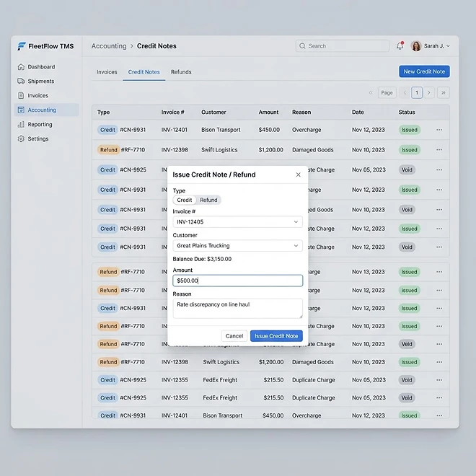The image size is (476, 476).
Task: Open notifications bell
Action: [x=400, y=46]
